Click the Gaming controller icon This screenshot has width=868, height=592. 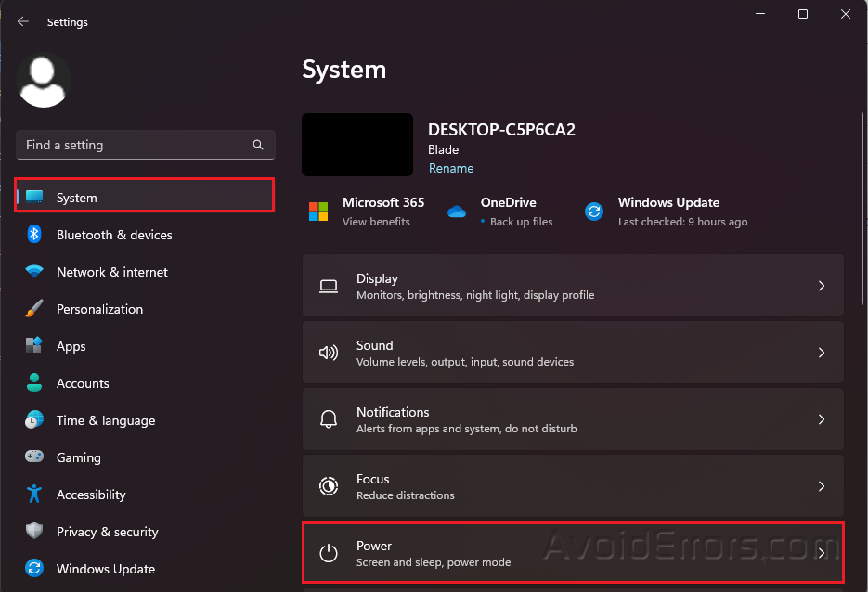point(34,457)
